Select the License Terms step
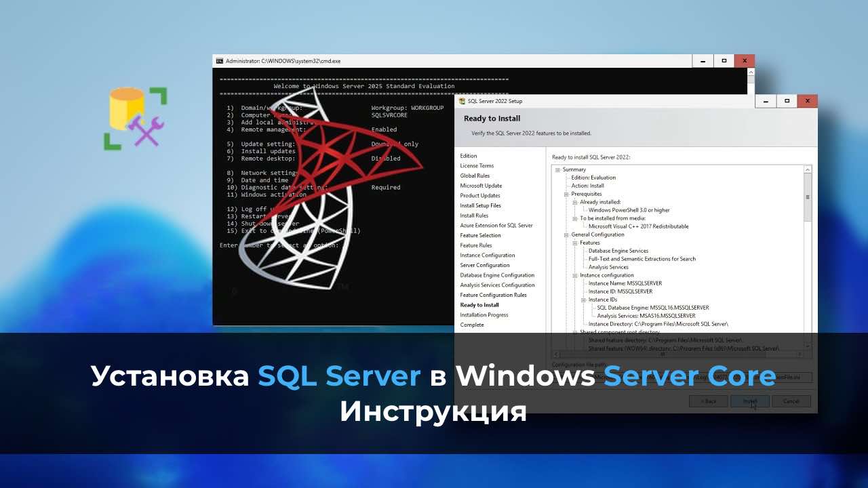Viewport: 868px width, 488px height. click(477, 165)
